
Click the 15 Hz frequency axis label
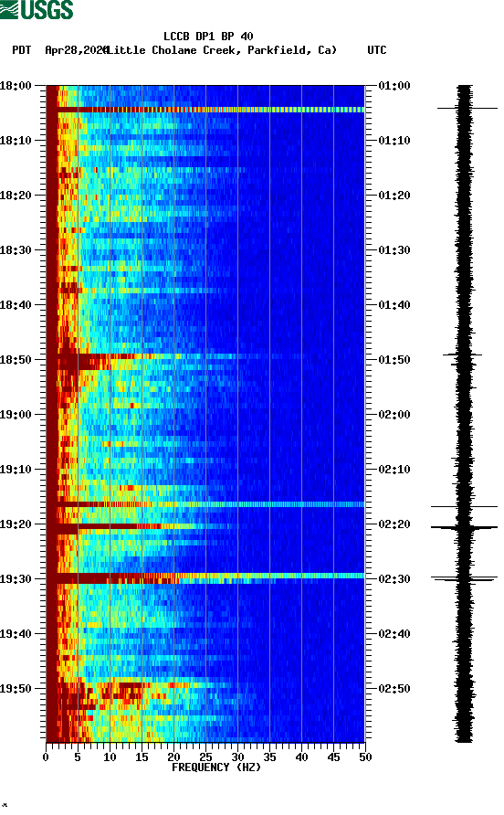[142, 757]
